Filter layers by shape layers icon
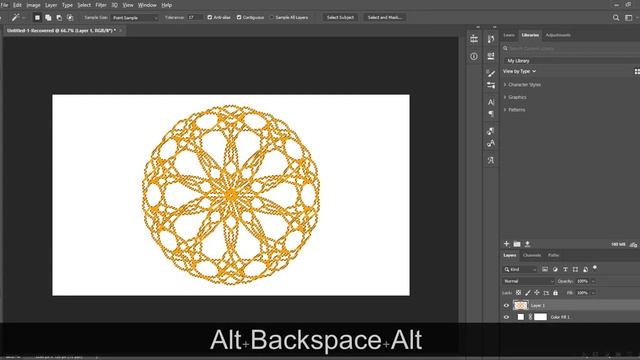The image size is (640, 360). (576, 269)
